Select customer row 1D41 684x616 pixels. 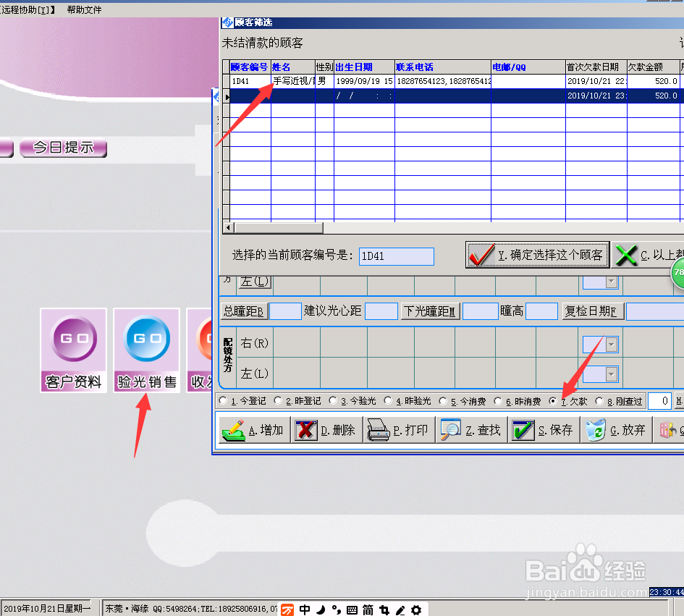(x=454, y=81)
